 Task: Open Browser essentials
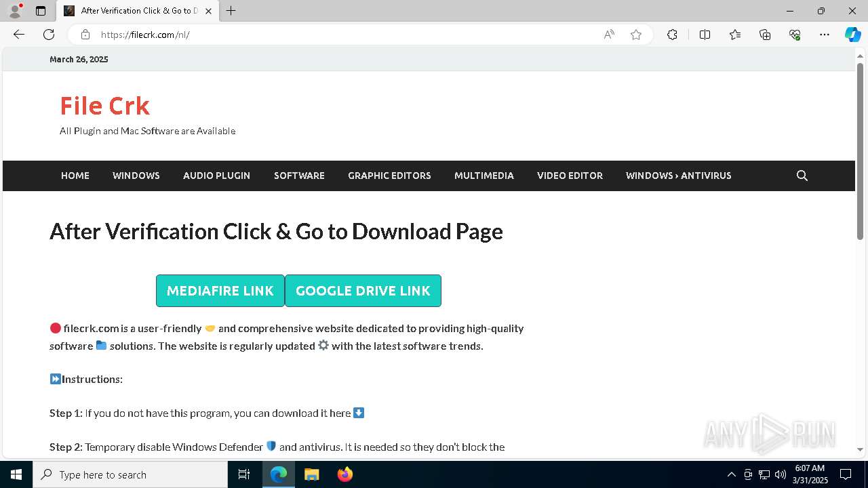(x=795, y=35)
